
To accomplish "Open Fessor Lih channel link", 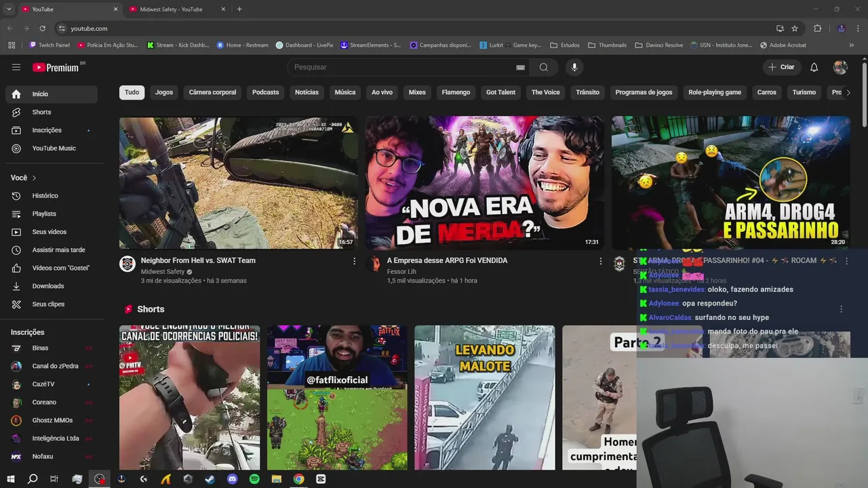I will pyautogui.click(x=401, y=272).
